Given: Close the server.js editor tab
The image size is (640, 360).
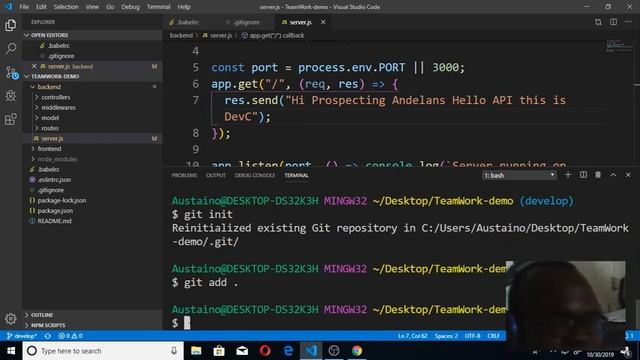Looking at the screenshot, I should [x=323, y=22].
